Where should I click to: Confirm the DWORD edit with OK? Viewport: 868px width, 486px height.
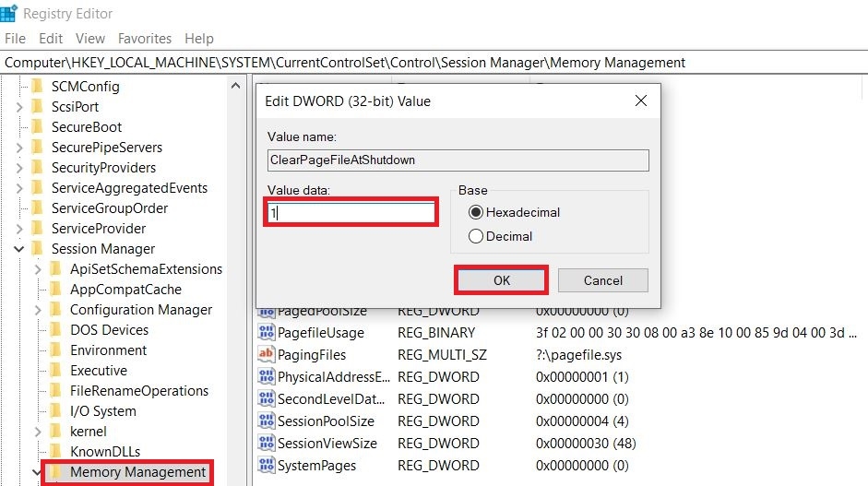coord(502,280)
